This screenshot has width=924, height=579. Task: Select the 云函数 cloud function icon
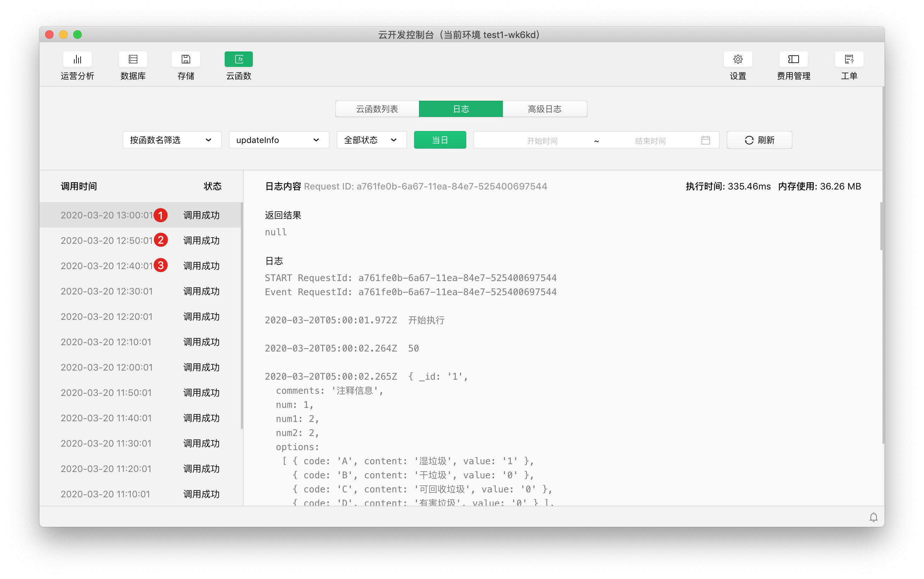pos(238,60)
